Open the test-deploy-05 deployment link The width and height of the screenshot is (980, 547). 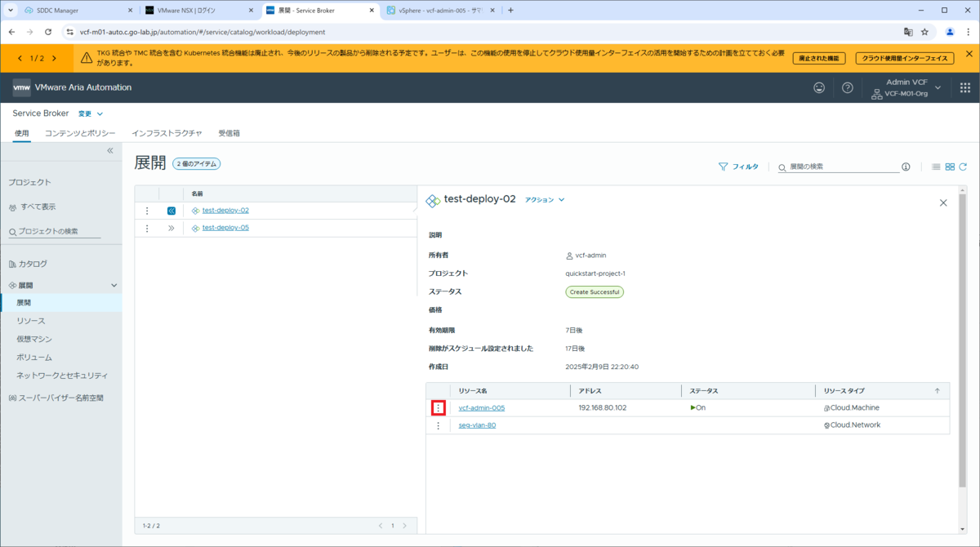[x=225, y=229]
